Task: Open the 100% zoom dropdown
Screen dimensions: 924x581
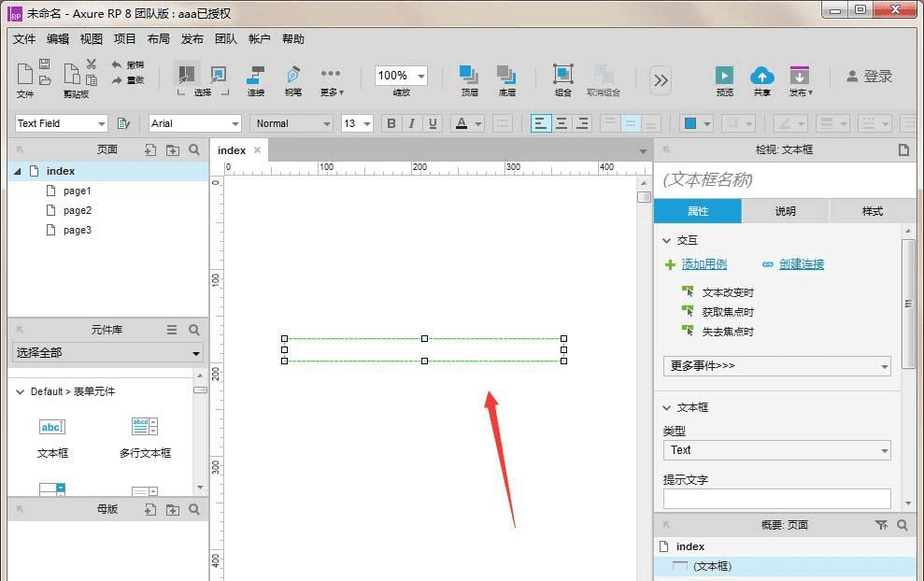Action: (x=421, y=76)
